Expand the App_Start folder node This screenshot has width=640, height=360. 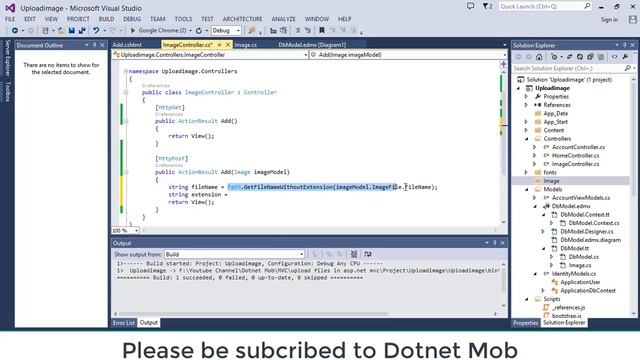pyautogui.click(x=526, y=122)
